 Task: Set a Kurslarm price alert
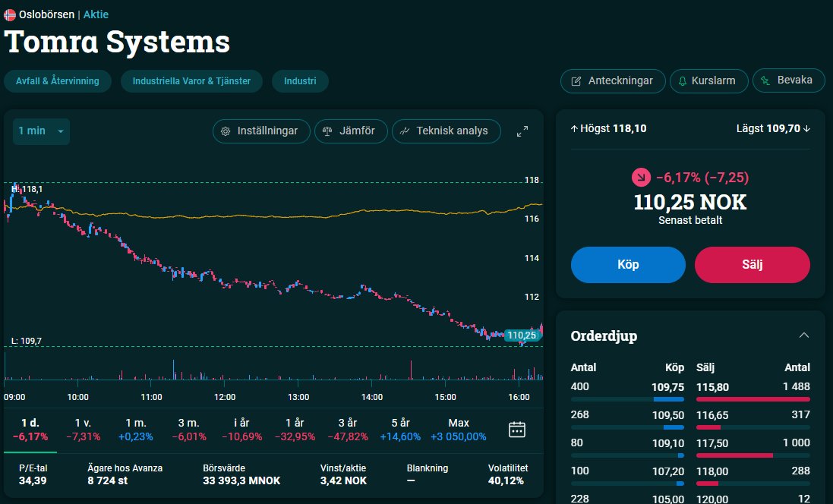point(708,80)
